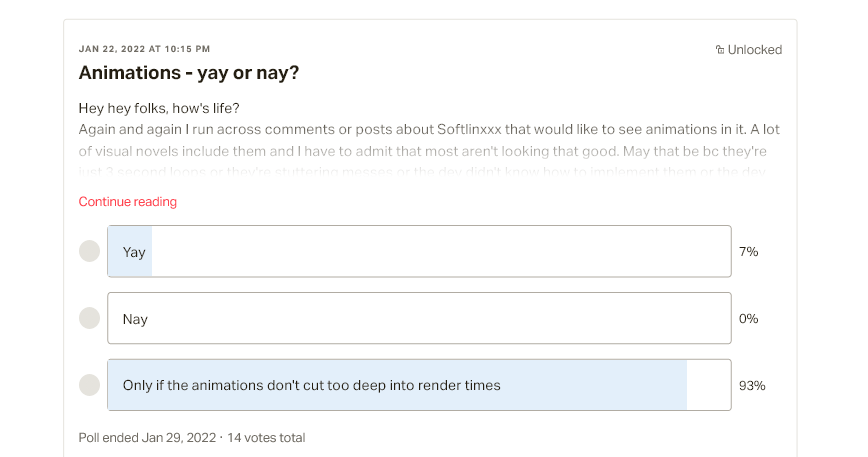The width and height of the screenshot is (868, 457).
Task: Select the Nay radio button
Action: pos(90,318)
